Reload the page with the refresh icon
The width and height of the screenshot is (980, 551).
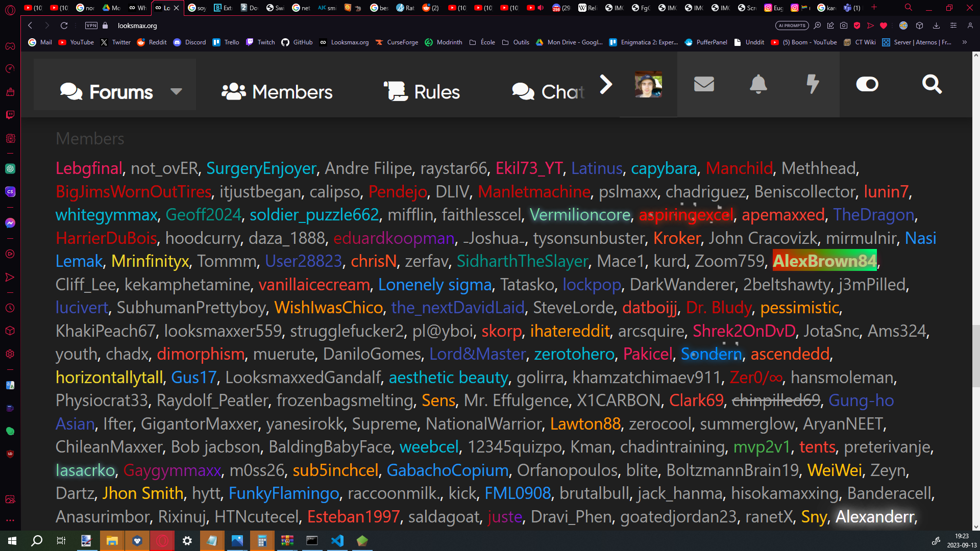pyautogui.click(x=64, y=26)
